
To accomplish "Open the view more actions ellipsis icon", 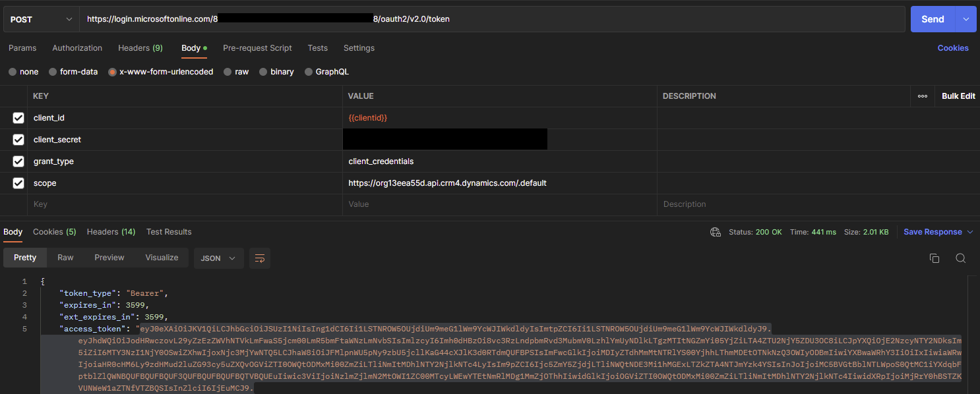I will (923, 96).
